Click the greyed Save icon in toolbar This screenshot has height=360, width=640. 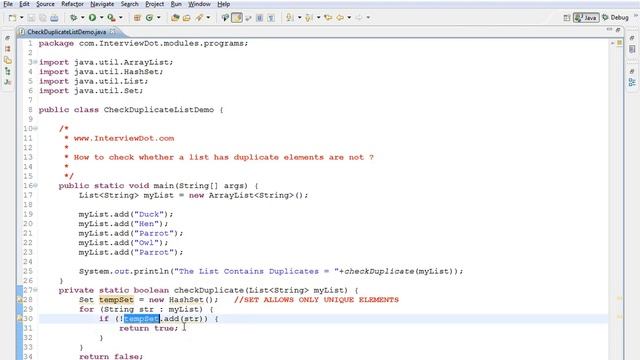point(31,18)
